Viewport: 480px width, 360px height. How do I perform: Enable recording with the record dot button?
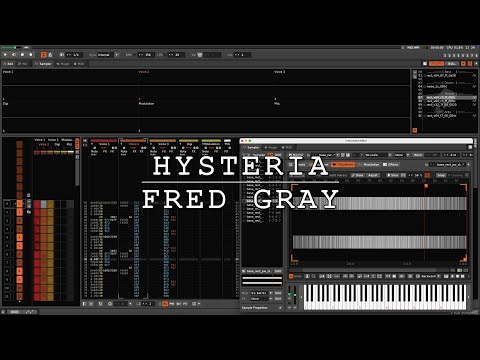click(31, 55)
